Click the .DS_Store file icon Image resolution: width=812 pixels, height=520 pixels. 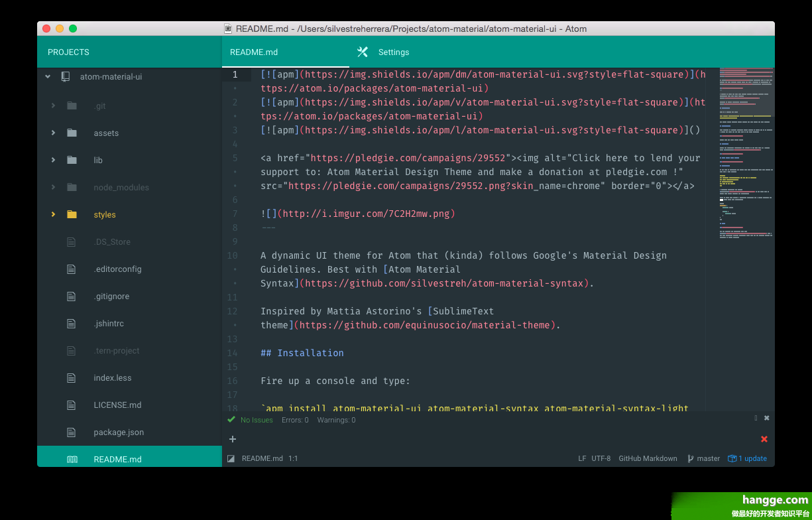tap(72, 242)
